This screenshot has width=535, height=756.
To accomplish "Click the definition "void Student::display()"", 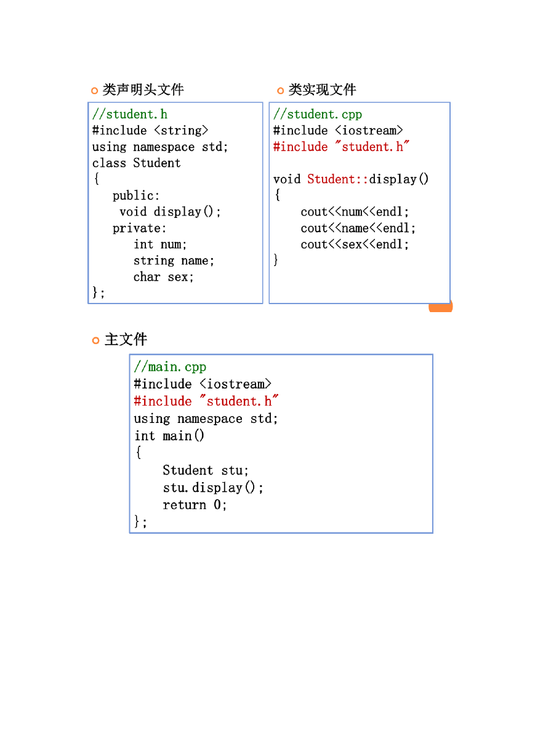I will [x=352, y=179].
